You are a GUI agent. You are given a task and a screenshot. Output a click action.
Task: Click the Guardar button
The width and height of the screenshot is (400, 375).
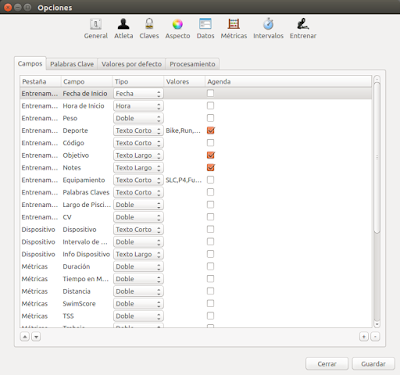373,364
